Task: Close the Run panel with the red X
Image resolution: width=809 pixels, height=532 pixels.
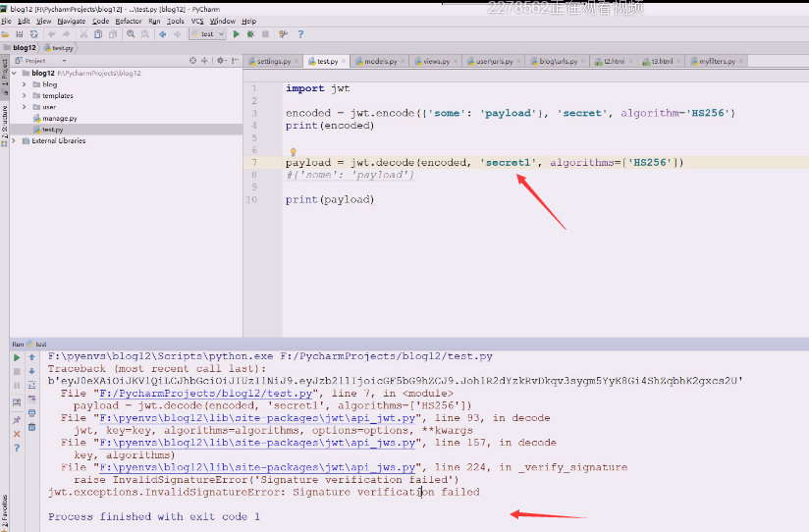Action: click(x=17, y=434)
